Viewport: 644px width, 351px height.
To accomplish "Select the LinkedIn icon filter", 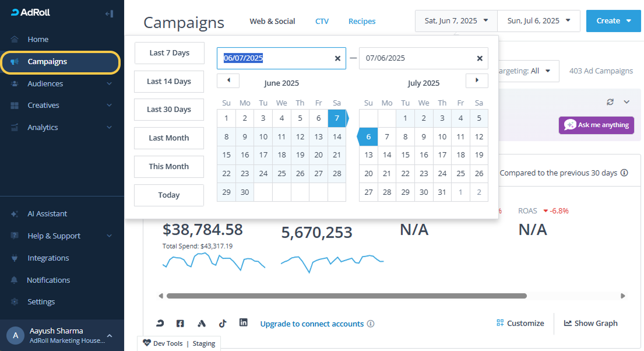I will tap(244, 323).
